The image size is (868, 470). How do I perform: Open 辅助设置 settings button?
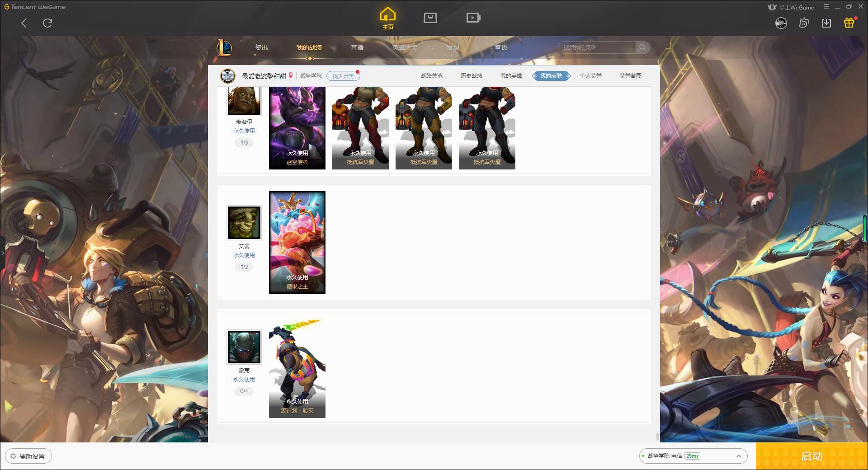(28, 456)
